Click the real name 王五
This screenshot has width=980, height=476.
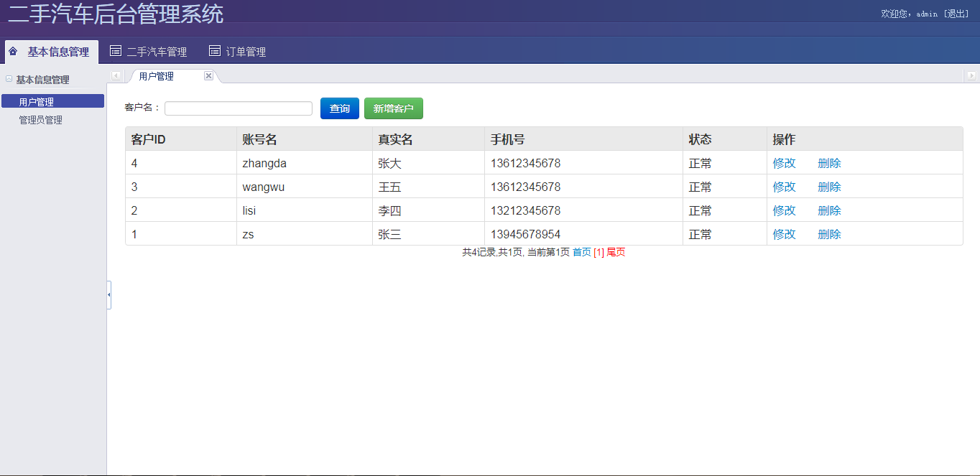tap(389, 187)
